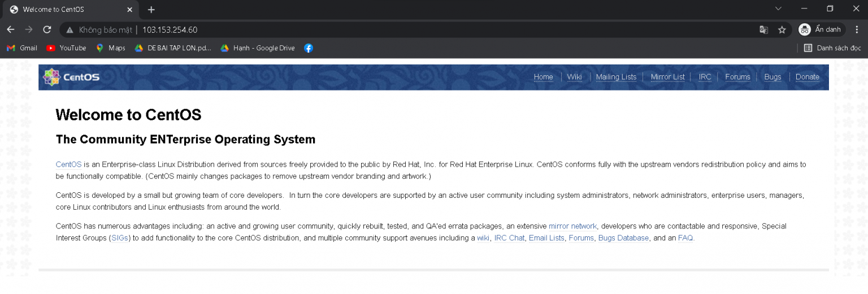Click the address bar URL 103.153.254.60
868x294 pixels.
170,30
